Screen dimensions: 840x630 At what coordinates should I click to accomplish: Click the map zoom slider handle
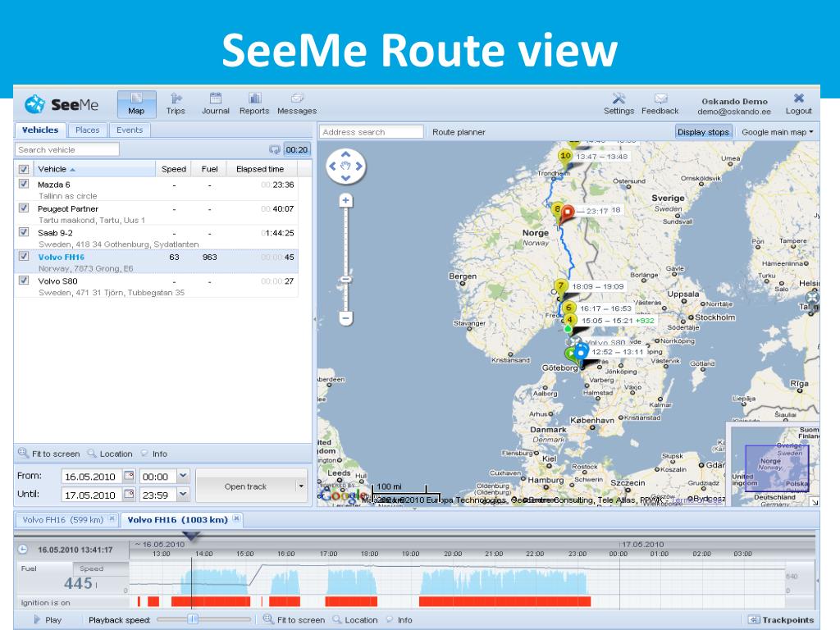345,279
